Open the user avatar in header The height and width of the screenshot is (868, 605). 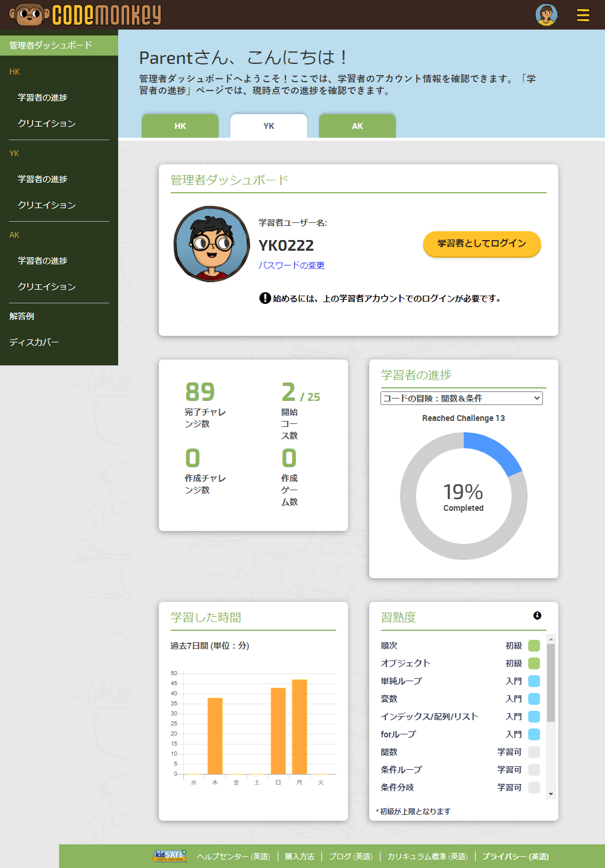click(x=546, y=15)
